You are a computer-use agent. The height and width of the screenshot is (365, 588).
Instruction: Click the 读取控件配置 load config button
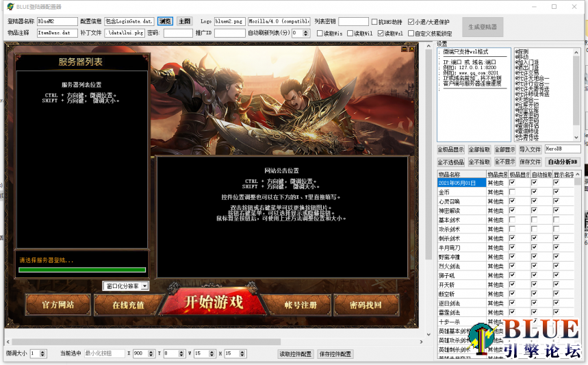click(296, 354)
